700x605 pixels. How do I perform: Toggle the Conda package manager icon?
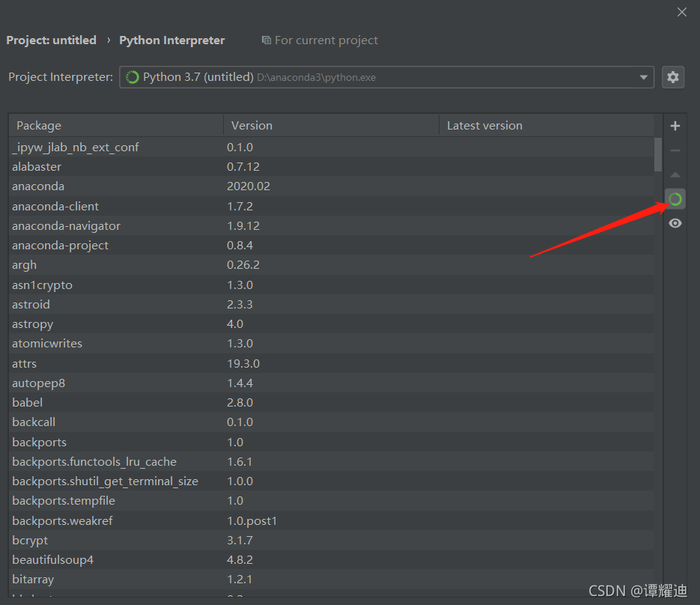(x=675, y=199)
